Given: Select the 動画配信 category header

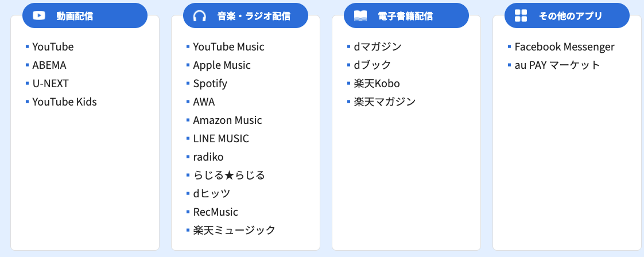Looking at the screenshot, I should [x=84, y=15].
